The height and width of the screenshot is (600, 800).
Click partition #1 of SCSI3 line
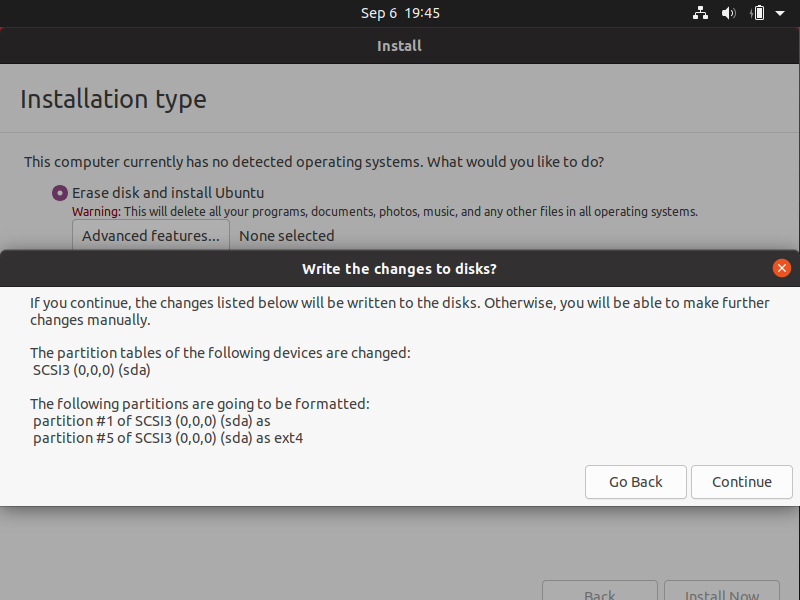[152, 421]
